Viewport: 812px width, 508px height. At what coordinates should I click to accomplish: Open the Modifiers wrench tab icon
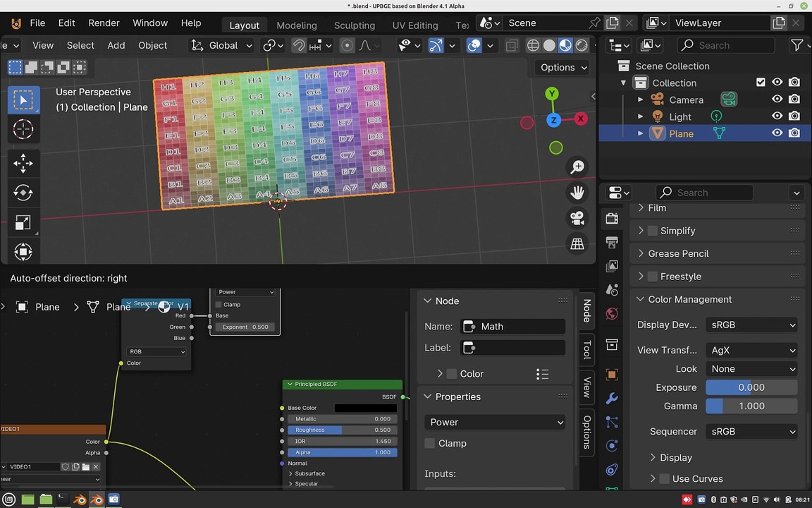click(x=612, y=398)
